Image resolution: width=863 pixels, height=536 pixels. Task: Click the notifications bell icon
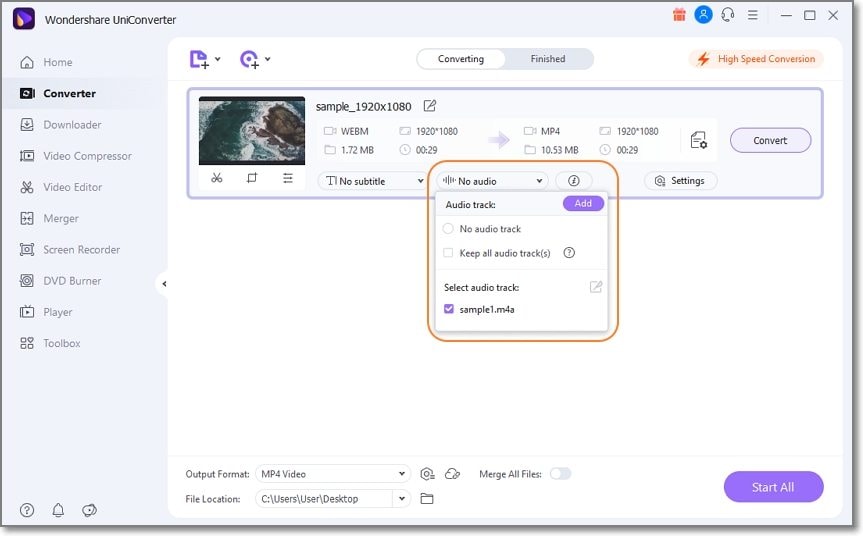58,510
